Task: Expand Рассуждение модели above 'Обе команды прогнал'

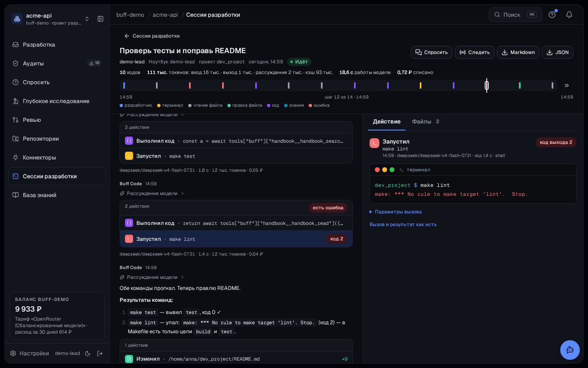Action: pos(152,277)
